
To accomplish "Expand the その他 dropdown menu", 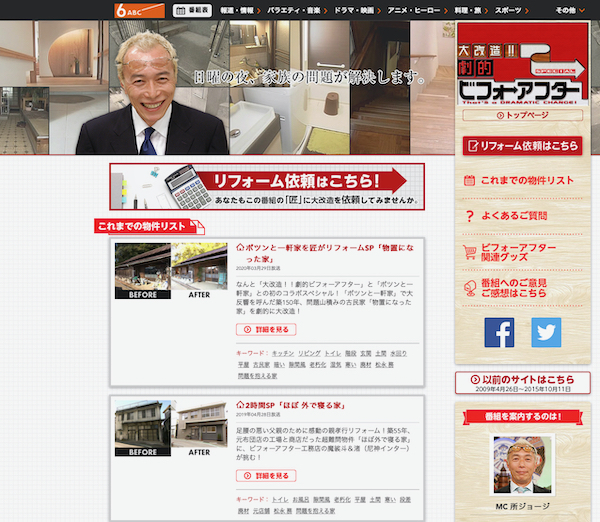I will (x=570, y=10).
